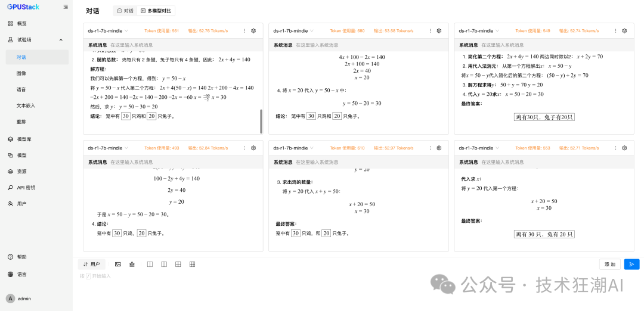
Task: Open more options of 549-token panel
Action: (x=616, y=31)
